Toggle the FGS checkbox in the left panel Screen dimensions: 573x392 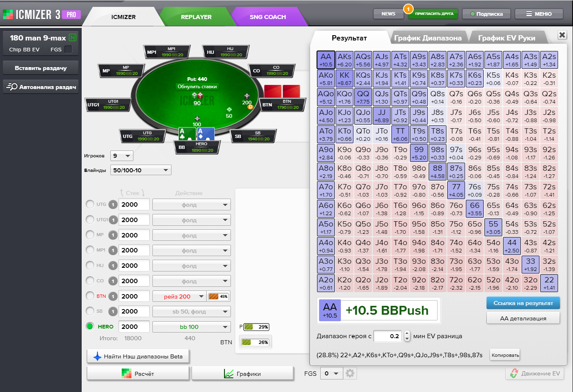(68, 49)
